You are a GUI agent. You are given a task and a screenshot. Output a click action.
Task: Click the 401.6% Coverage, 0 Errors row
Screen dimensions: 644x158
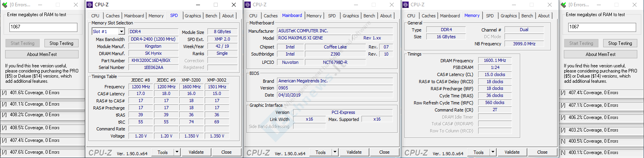[42, 93]
